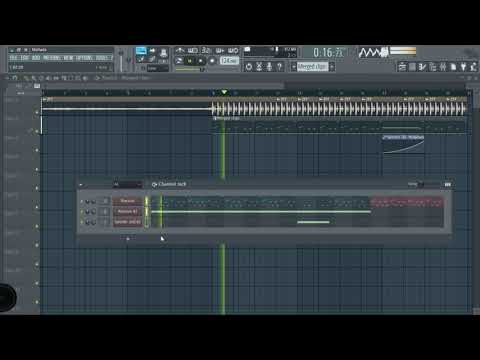Image resolution: width=480 pixels, height=360 pixels.
Task: Toggle mute LED of first playlist track
Action: pos(37,112)
